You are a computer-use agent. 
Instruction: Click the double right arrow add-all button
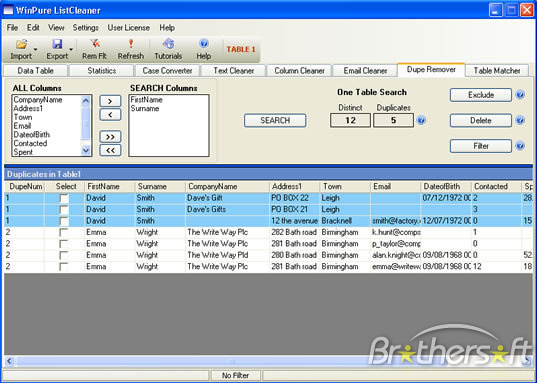(x=110, y=137)
